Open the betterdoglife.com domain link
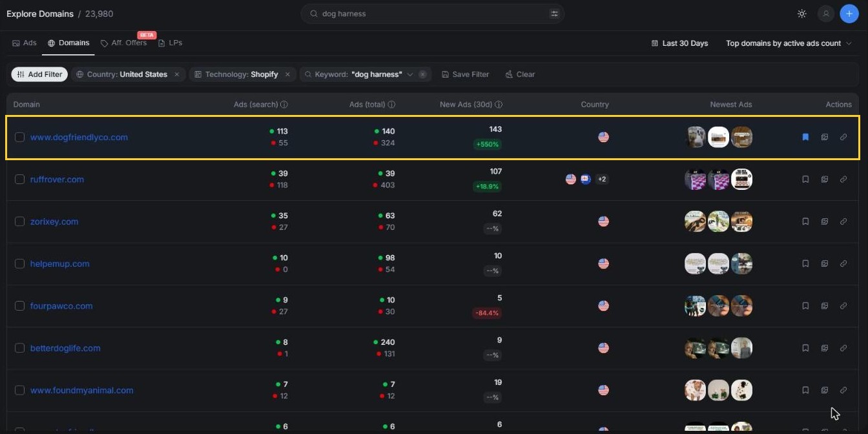 click(x=65, y=348)
